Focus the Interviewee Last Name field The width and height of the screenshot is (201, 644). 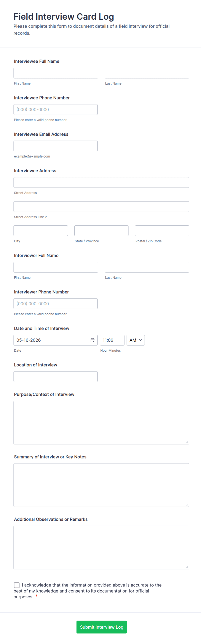coord(147,73)
